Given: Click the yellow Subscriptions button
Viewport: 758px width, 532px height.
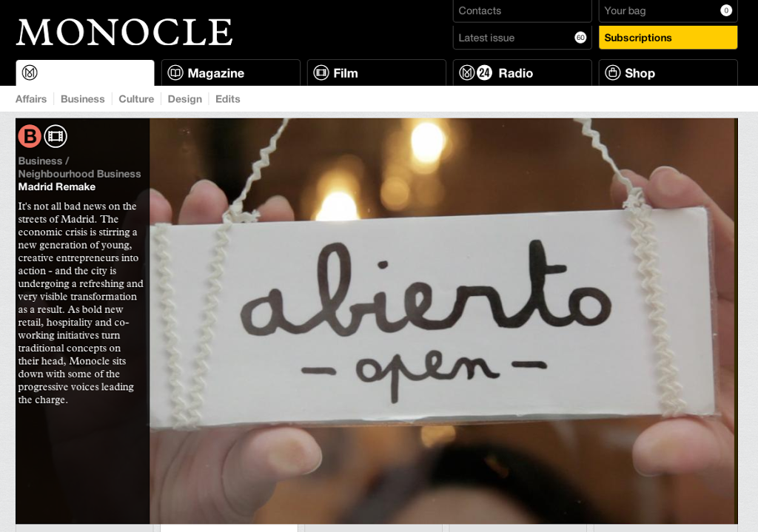Looking at the screenshot, I should pos(668,38).
